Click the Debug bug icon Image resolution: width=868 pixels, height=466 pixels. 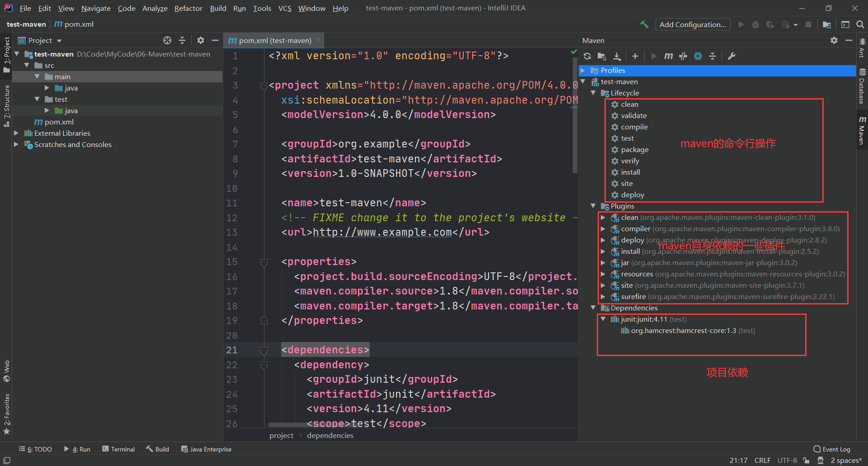coord(755,24)
